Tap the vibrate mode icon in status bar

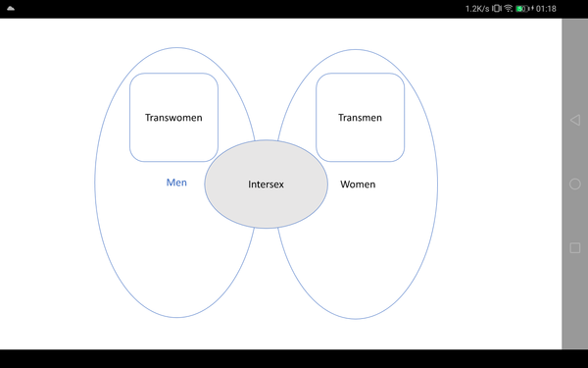pos(497,8)
